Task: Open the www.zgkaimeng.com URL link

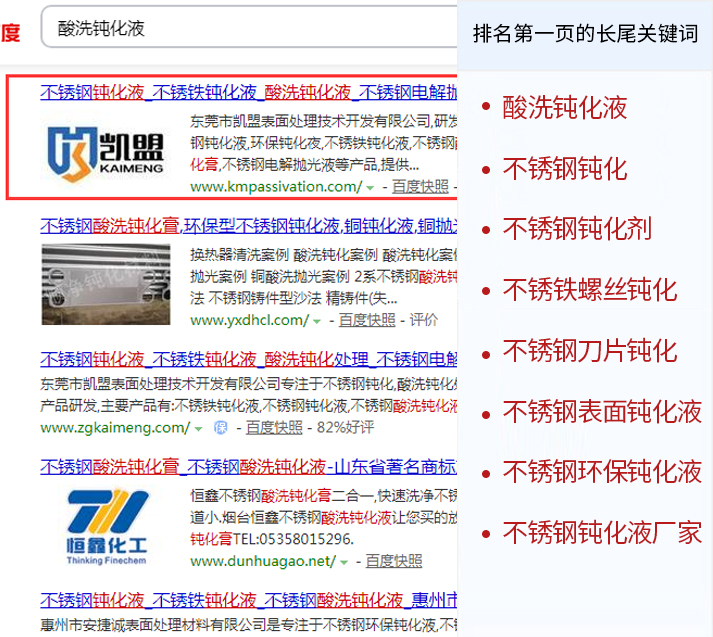Action: click(115, 427)
